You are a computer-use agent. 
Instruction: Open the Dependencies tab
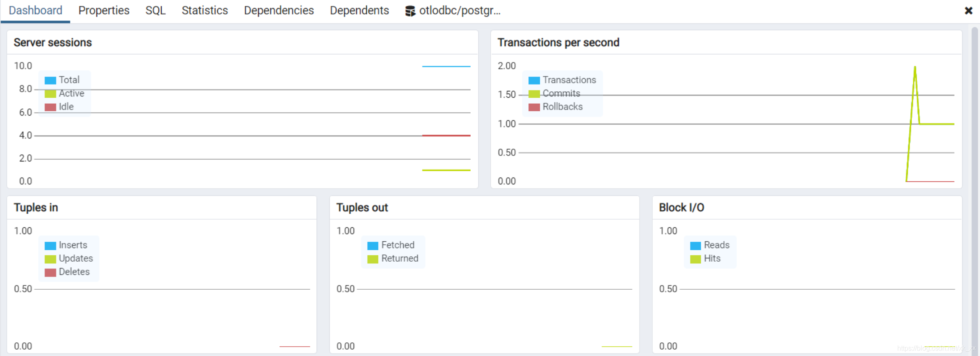278,10
